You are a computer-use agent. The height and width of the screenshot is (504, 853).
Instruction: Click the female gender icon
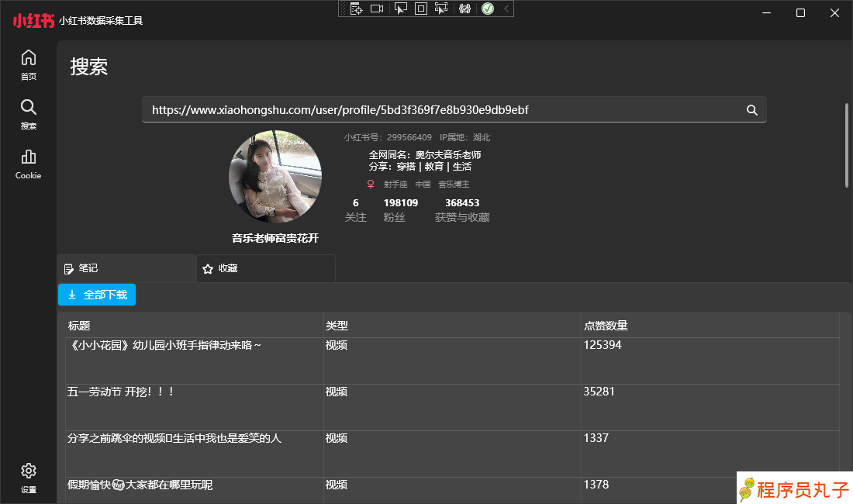click(371, 185)
